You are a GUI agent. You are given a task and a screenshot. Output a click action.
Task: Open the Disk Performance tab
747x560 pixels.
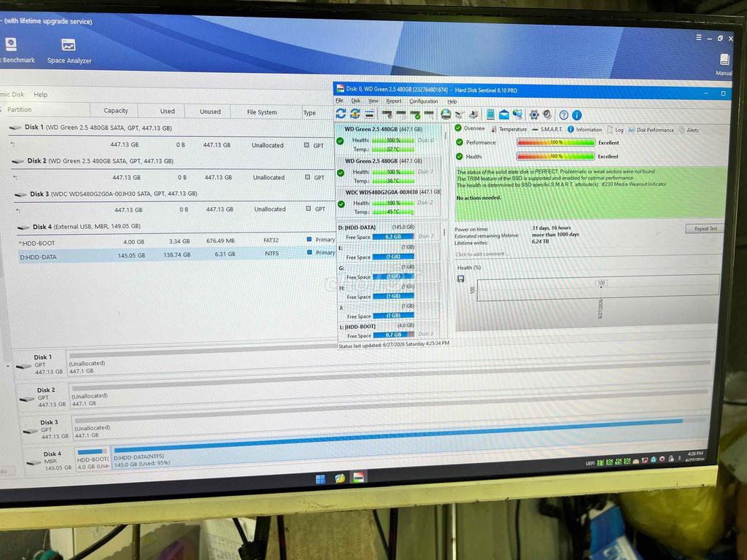[651, 130]
